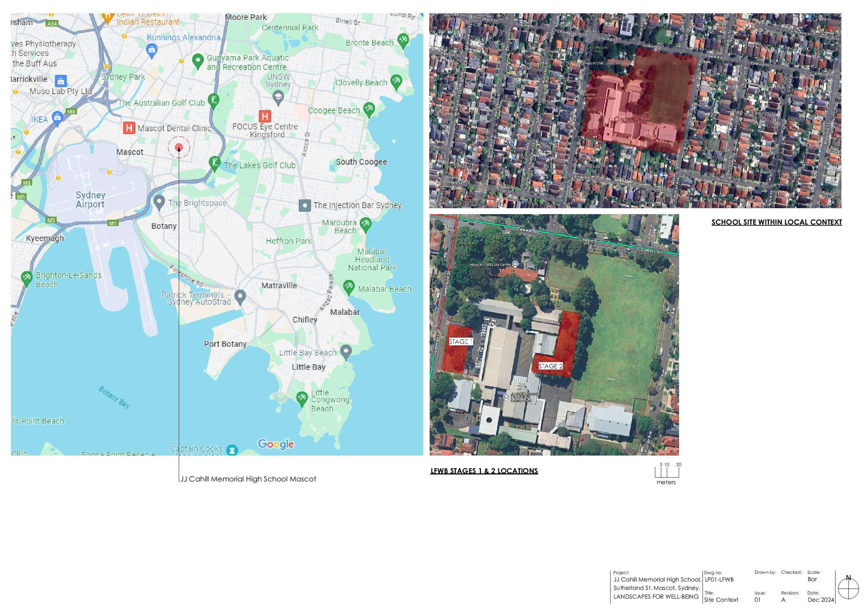Click the Google logo on map
The image size is (868, 613).
(x=276, y=444)
